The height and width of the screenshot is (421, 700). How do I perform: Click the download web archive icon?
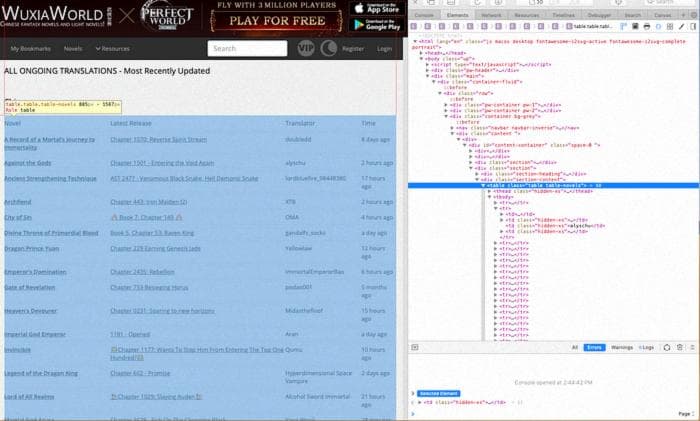click(498, 2)
